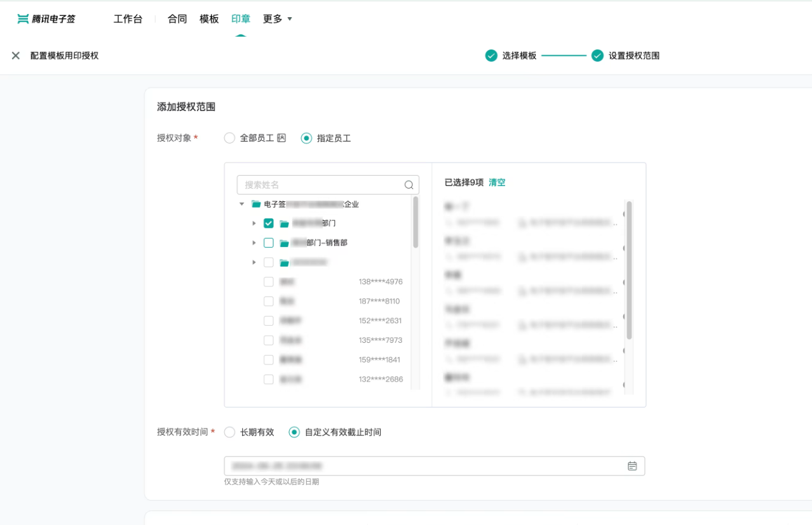The height and width of the screenshot is (525, 812).
Task: Open the 更多 dropdown menu
Action: pos(277,19)
